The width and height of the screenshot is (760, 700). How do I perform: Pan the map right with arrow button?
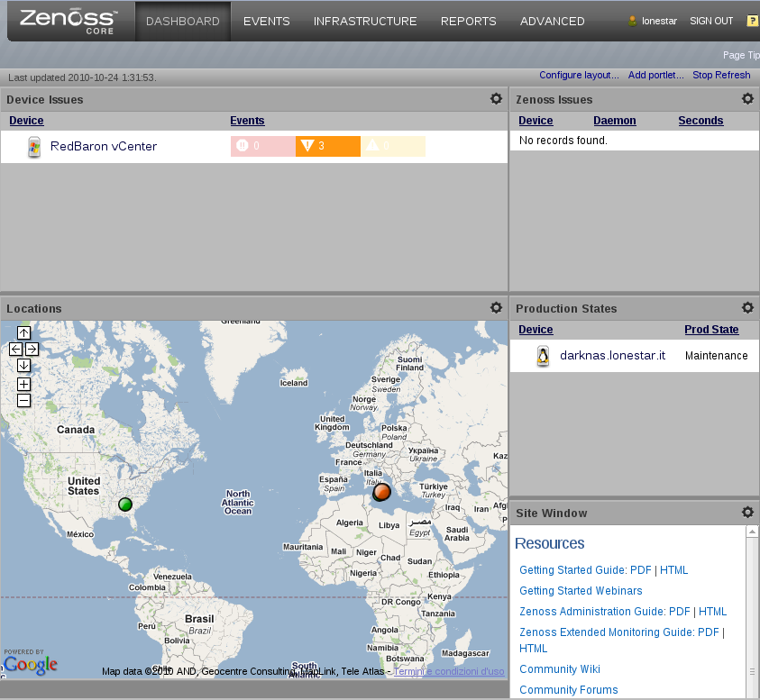pos(32,349)
